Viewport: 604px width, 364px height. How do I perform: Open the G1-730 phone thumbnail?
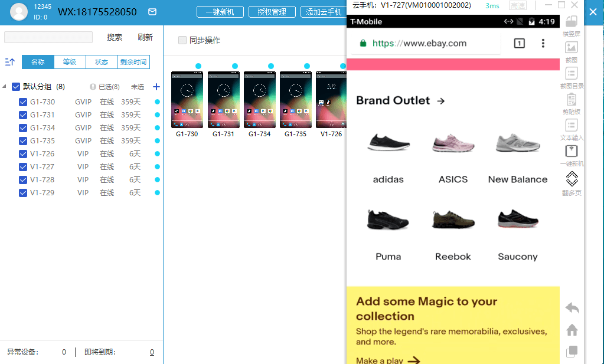pyautogui.click(x=187, y=100)
